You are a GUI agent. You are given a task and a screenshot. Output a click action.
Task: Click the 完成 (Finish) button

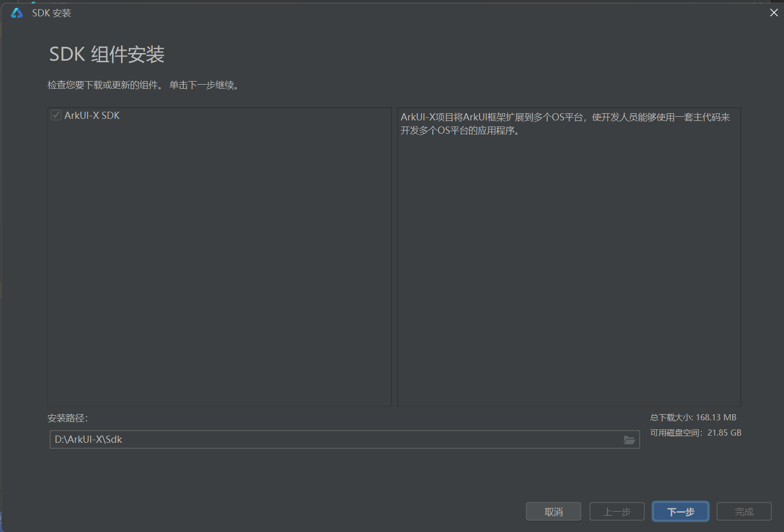(744, 512)
